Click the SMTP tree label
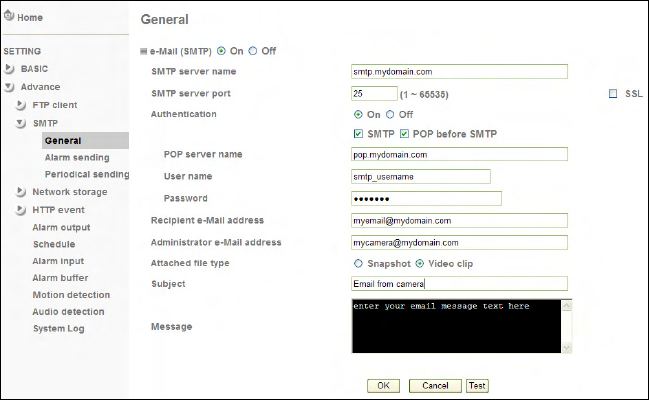Image resolution: width=649 pixels, height=400 pixels. (45, 123)
